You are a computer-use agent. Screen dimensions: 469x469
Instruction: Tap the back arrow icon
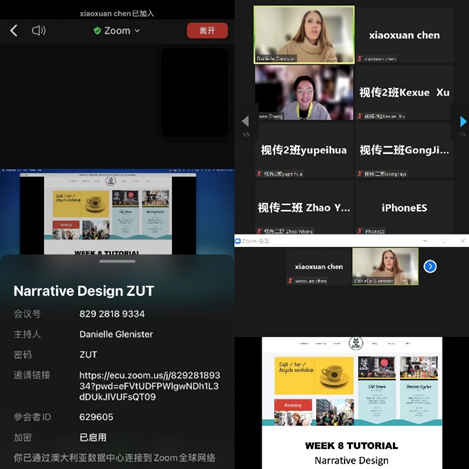tap(14, 31)
